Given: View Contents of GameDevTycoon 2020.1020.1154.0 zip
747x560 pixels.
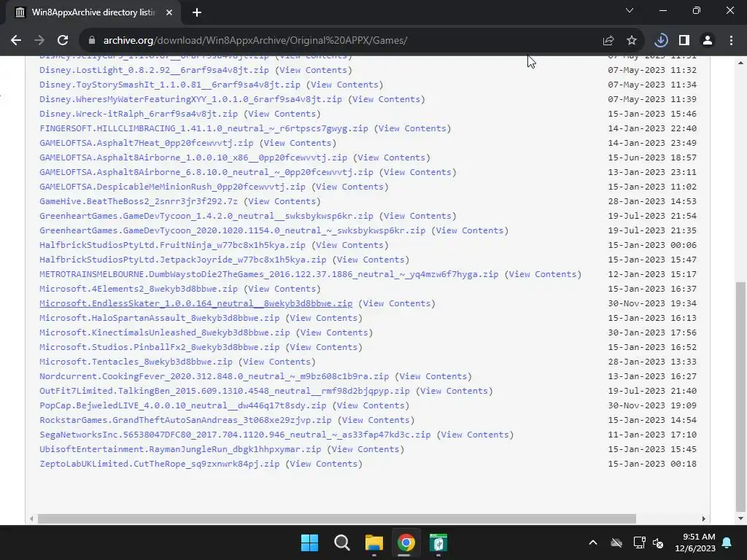Looking at the screenshot, I should (x=470, y=230).
